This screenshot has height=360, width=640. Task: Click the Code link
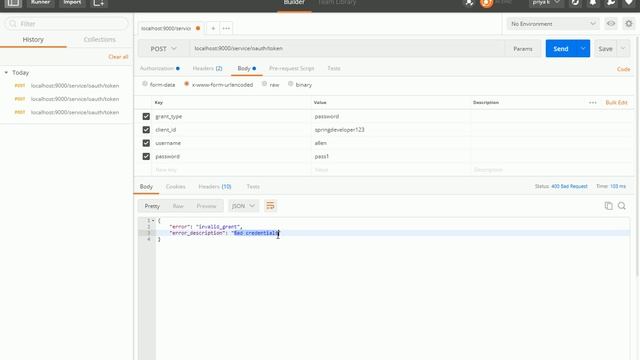click(624, 69)
